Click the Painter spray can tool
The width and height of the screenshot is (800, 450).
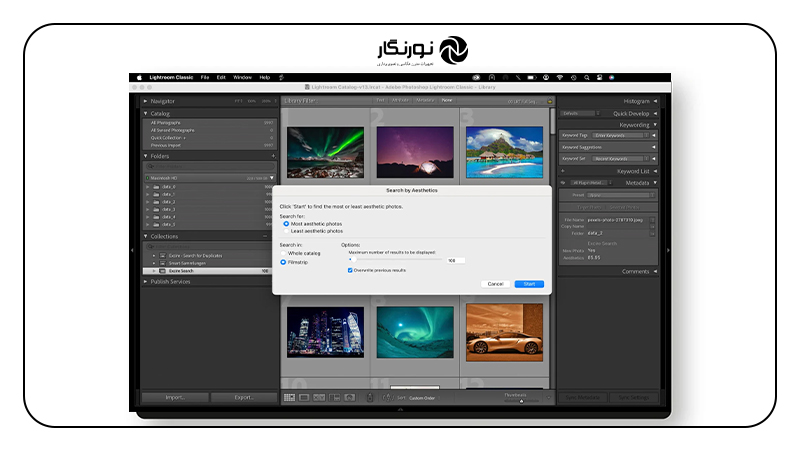pyautogui.click(x=370, y=397)
